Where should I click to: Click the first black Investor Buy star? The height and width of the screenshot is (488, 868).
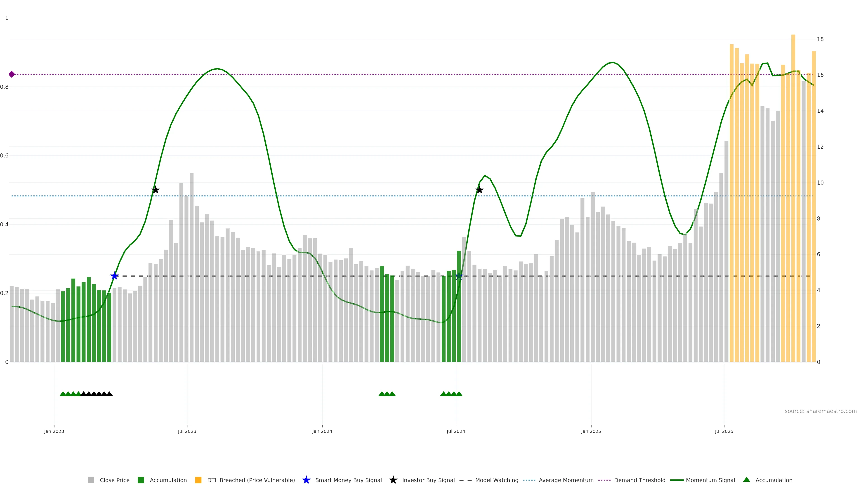coord(155,190)
